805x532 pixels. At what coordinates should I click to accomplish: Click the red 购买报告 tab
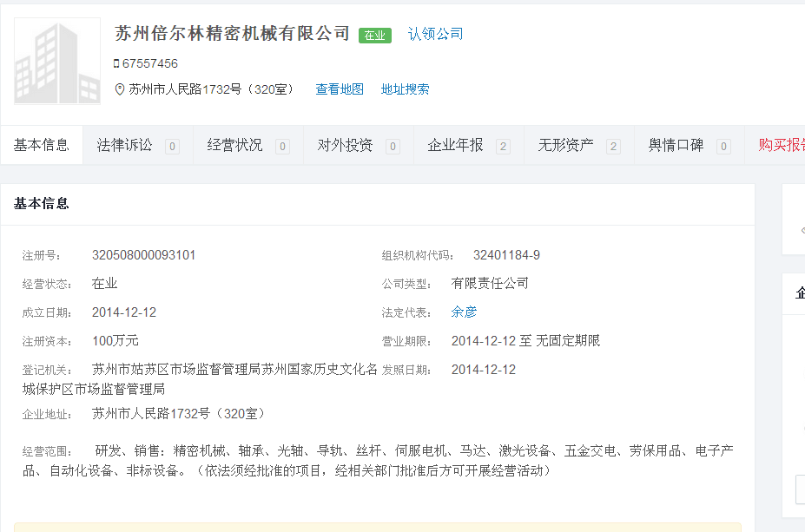[782, 145]
